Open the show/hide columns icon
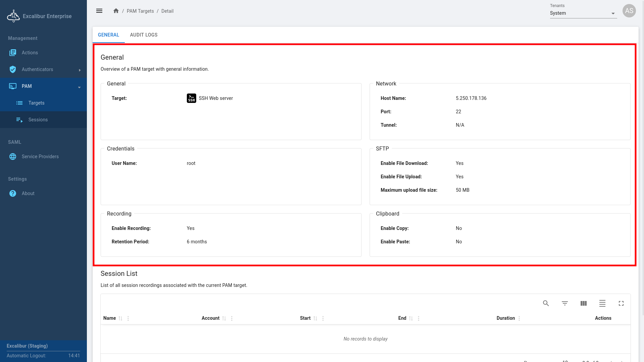Viewport: 644px width, 362px height. pos(583,303)
